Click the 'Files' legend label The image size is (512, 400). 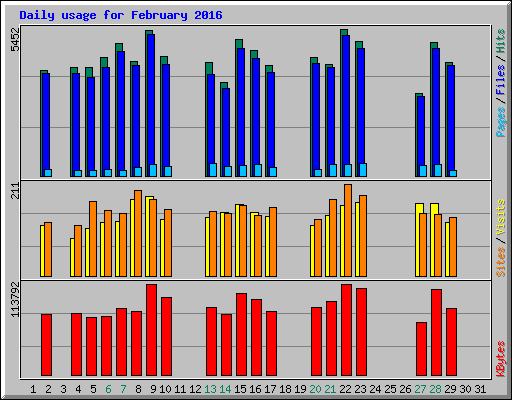click(501, 80)
